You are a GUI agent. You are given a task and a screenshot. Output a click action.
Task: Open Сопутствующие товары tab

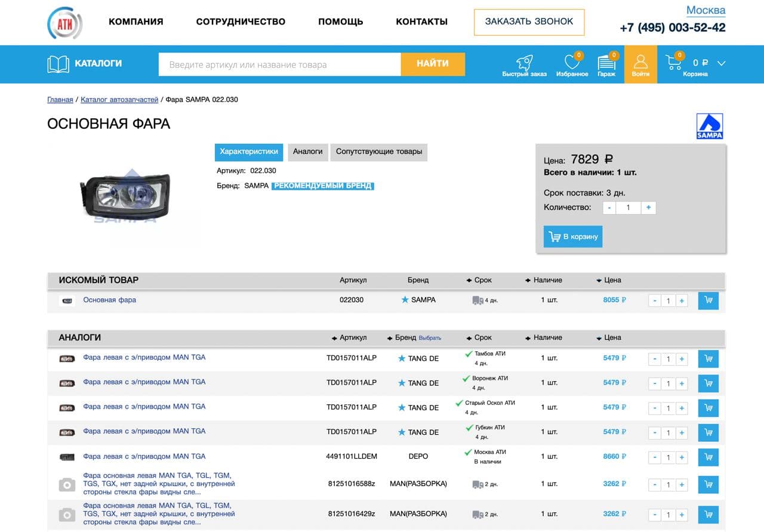click(379, 151)
